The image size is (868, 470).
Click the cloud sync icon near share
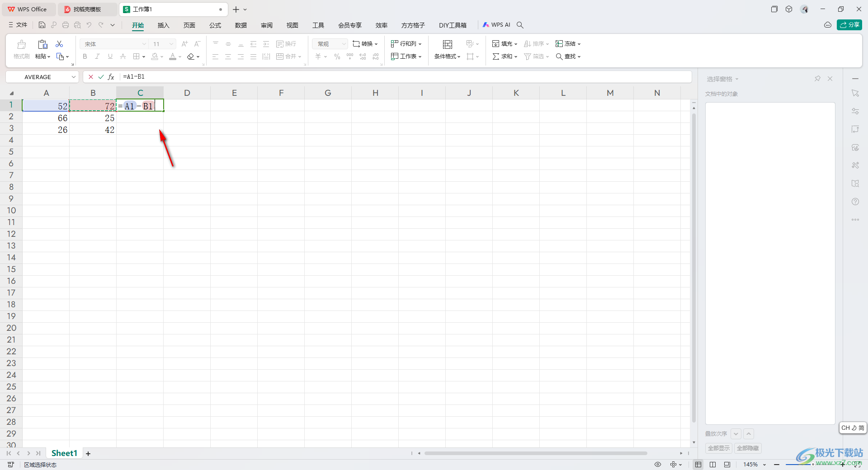(828, 25)
